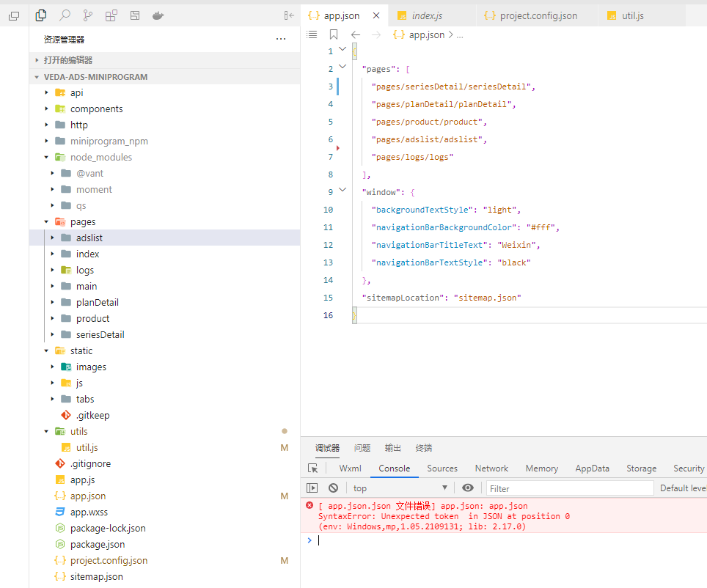
Task: Open the Sources devtools tab
Action: tap(442, 468)
